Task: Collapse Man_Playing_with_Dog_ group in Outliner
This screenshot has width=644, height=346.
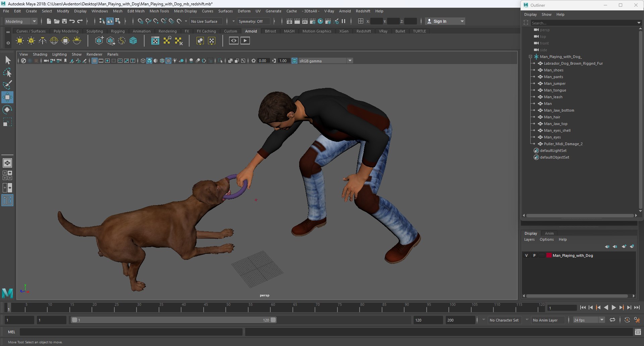Action: 531,57
